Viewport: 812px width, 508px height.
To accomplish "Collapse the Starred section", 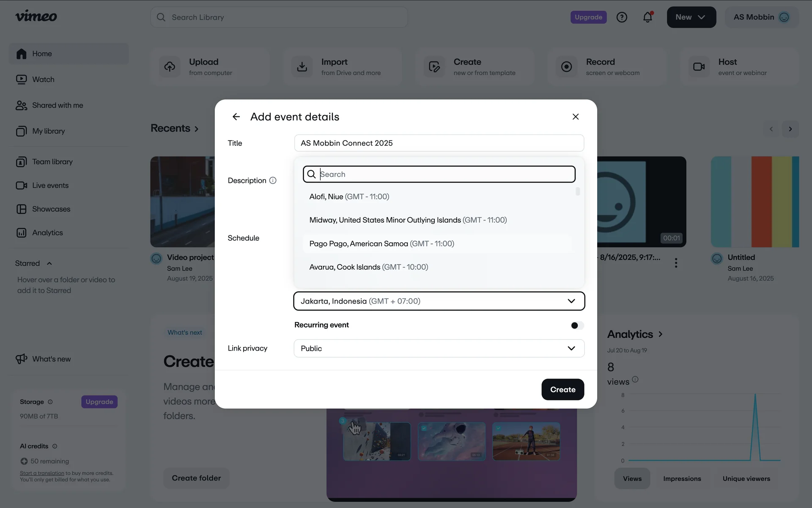I will (x=49, y=263).
